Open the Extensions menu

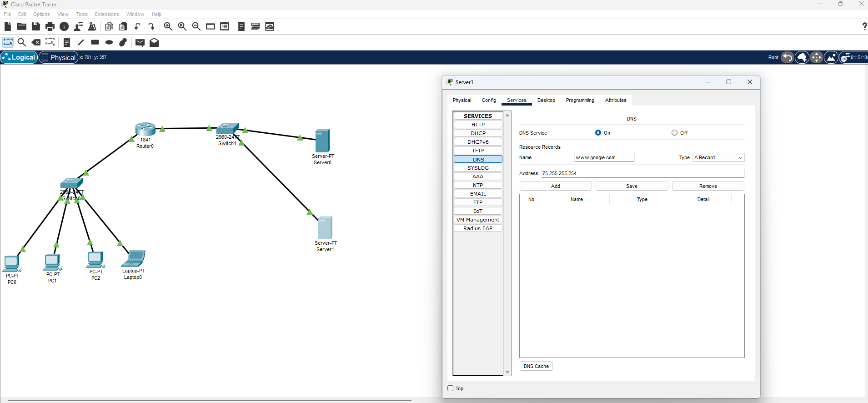[x=107, y=14]
